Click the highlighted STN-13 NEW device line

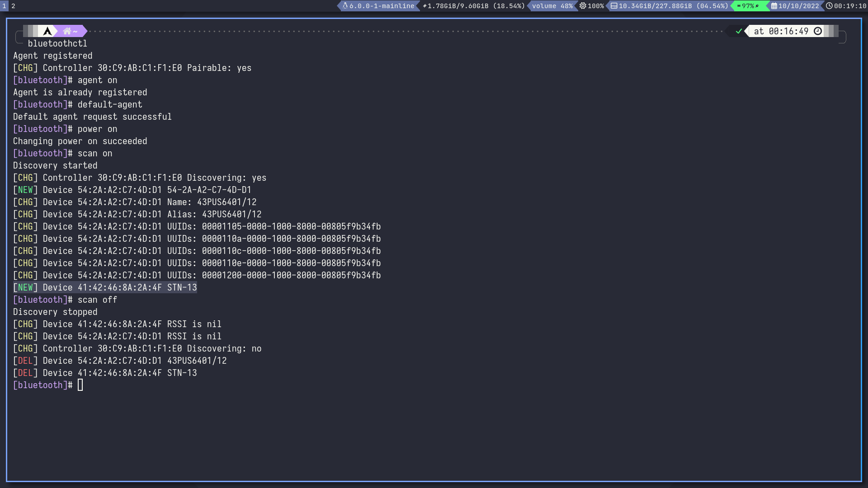pyautogui.click(x=105, y=287)
